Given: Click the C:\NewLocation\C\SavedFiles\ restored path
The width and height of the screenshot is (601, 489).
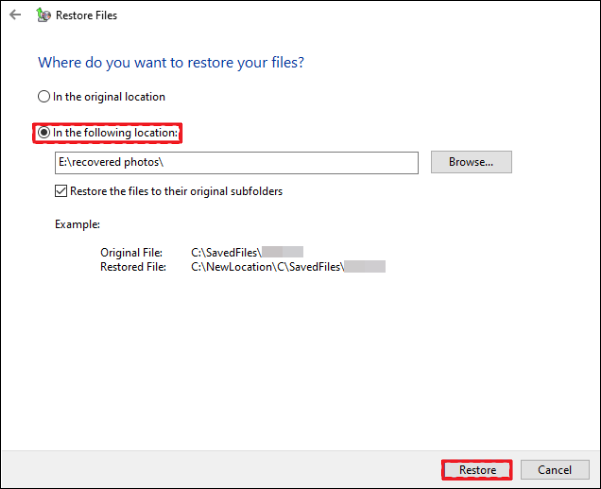Looking at the screenshot, I should coord(267,267).
